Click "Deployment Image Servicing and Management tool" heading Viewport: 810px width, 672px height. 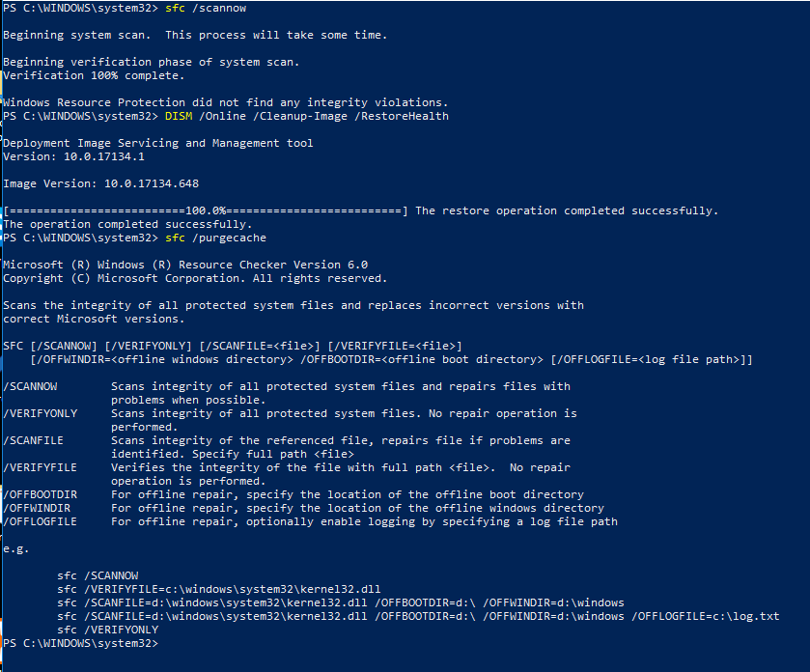157,143
